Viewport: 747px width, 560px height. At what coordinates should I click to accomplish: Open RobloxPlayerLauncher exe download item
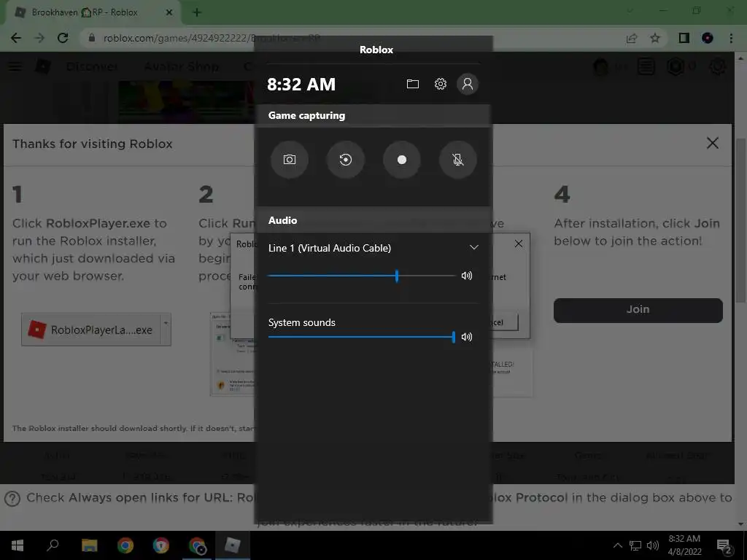click(x=91, y=330)
